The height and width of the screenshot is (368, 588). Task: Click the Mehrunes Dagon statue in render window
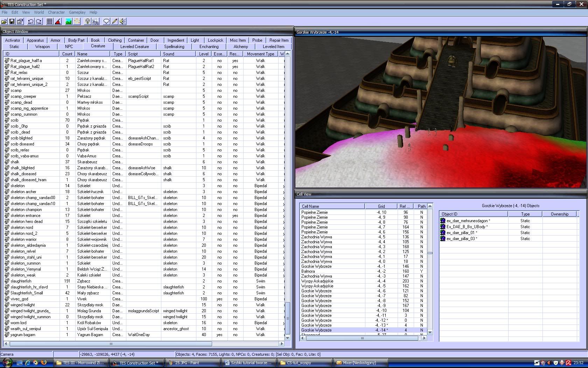pyautogui.click(x=452, y=61)
